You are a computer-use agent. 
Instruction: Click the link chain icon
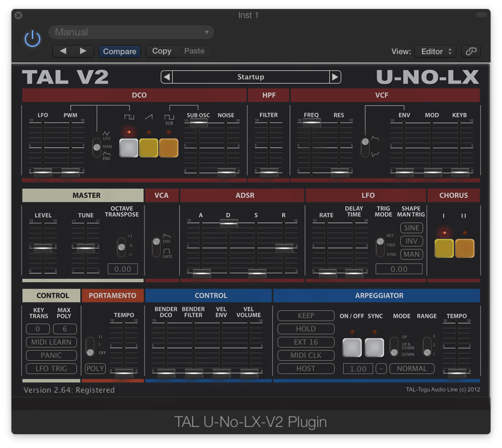pyautogui.click(x=471, y=51)
